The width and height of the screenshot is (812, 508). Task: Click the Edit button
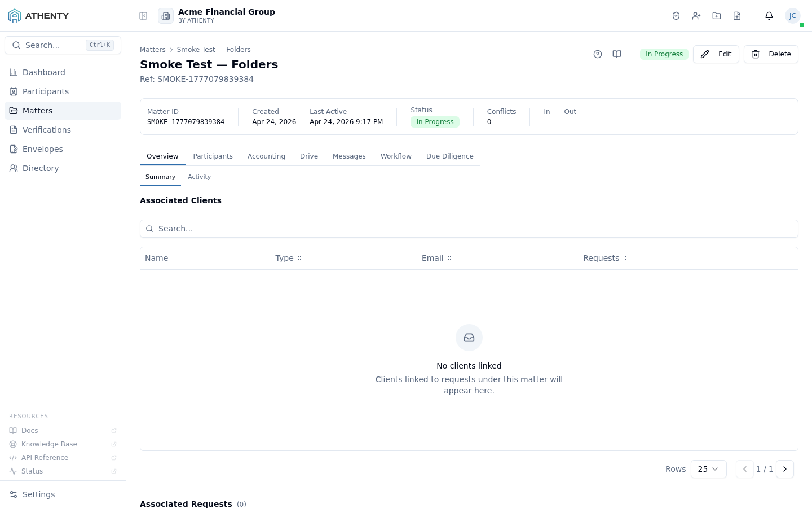click(x=716, y=54)
